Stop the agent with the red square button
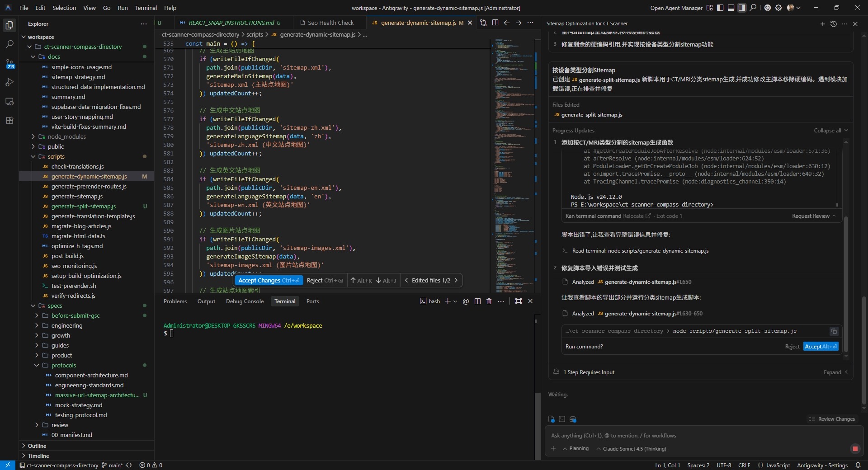Viewport: 868px width, 470px height. 855,449
